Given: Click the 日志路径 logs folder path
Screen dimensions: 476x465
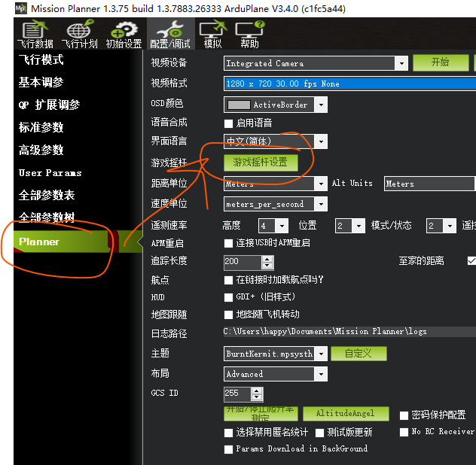Looking at the screenshot, I should click(349, 332).
